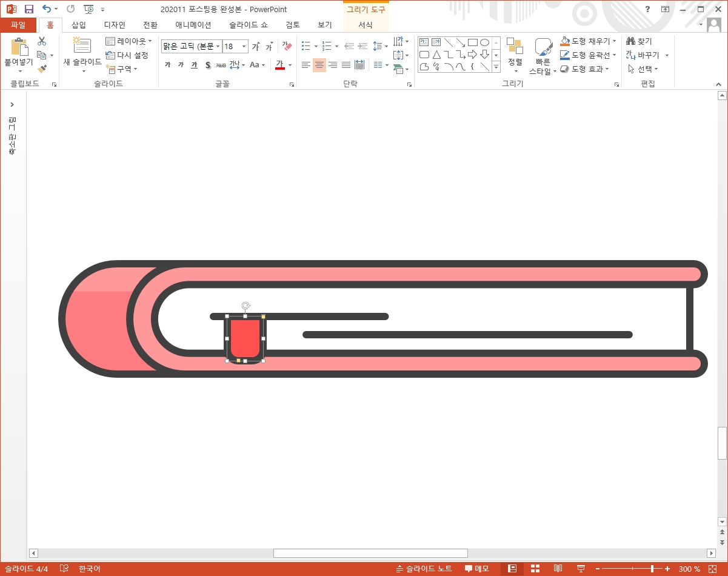Viewport: 728px width, 576px height.
Task: Click the zoom in plus button
Action: (x=667, y=569)
